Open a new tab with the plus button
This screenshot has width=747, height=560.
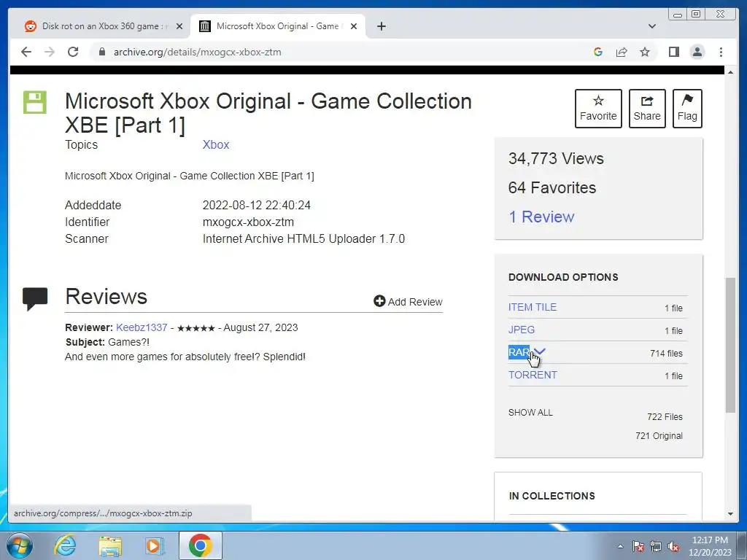pos(381,26)
